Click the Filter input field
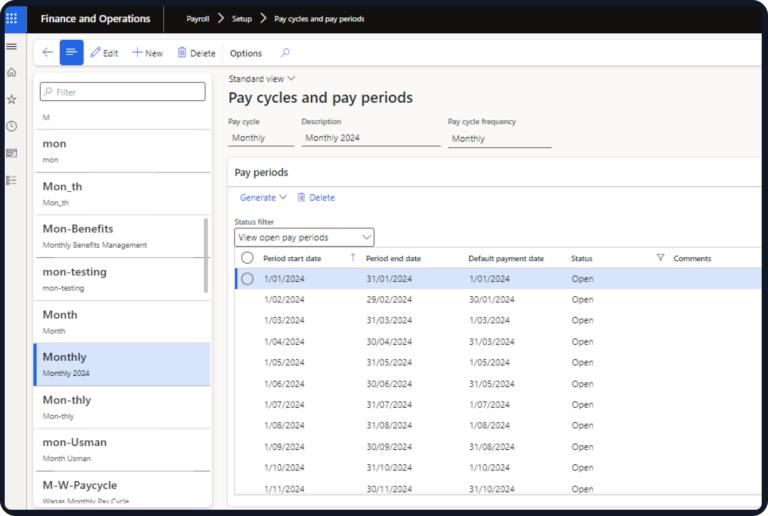Screen dimensions: 768x516 click(122, 92)
